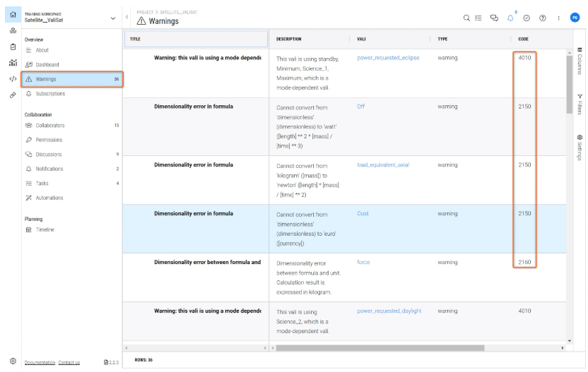Go to Timeline under Planning
Screen dimensions: 588x372
45,229
